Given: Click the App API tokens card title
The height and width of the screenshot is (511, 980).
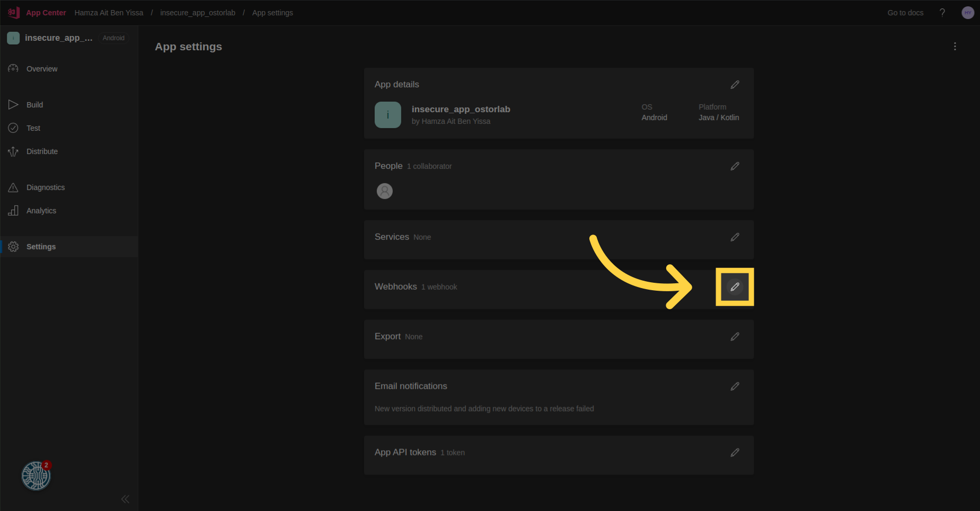Looking at the screenshot, I should pyautogui.click(x=405, y=452).
